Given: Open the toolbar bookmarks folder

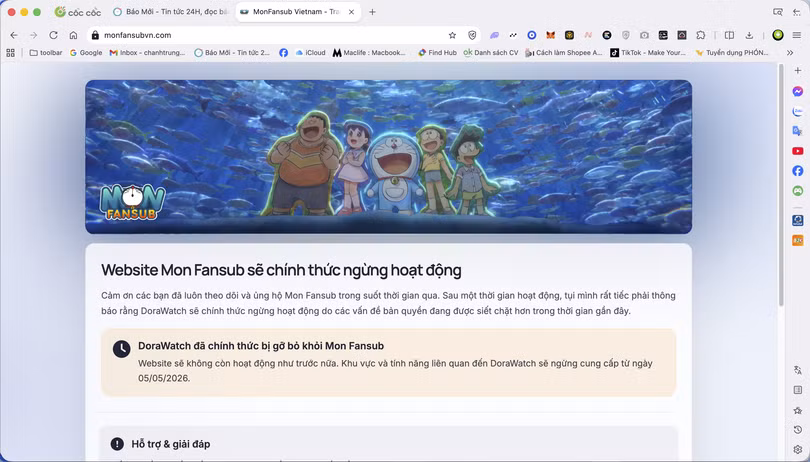Looking at the screenshot, I should [45, 53].
